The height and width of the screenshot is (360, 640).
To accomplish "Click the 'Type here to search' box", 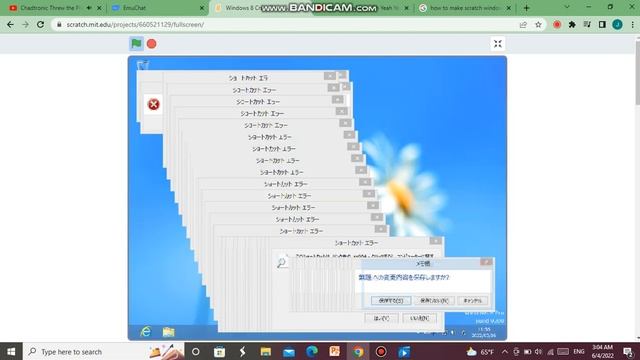I will 104,351.
